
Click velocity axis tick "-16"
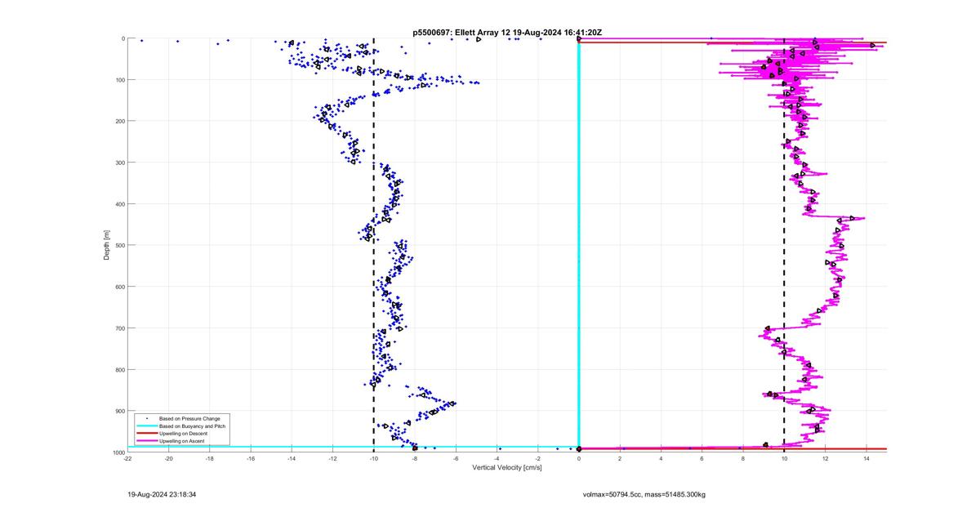251,459
